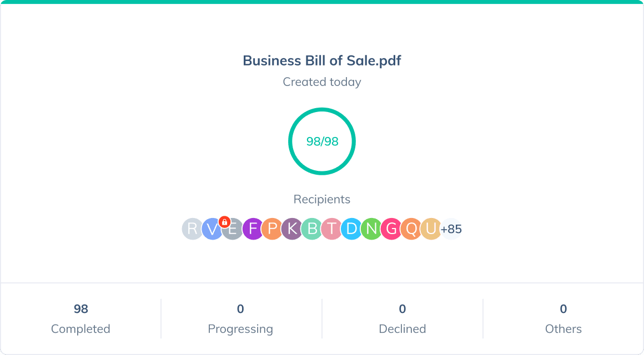
Task: Expand the +85 more recipients badge
Action: (451, 229)
